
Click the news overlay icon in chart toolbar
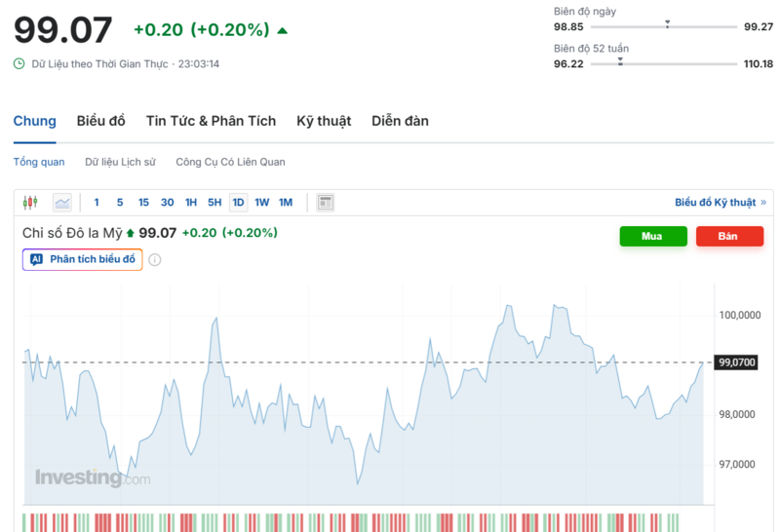pos(326,203)
